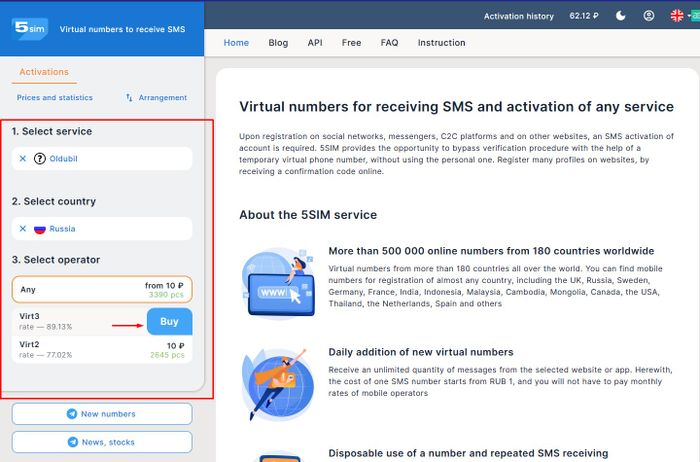
Task: Click the Russia flag icon
Action: [x=40, y=229]
